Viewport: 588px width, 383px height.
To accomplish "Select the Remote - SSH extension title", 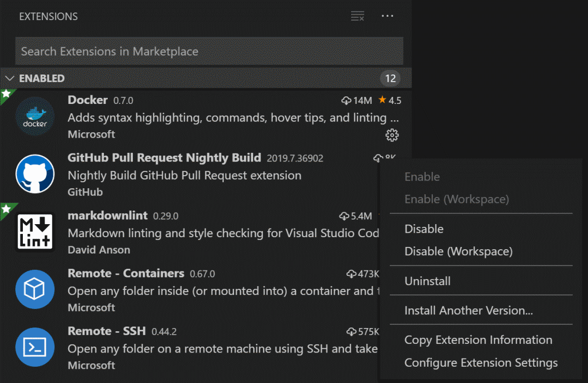I will point(107,331).
